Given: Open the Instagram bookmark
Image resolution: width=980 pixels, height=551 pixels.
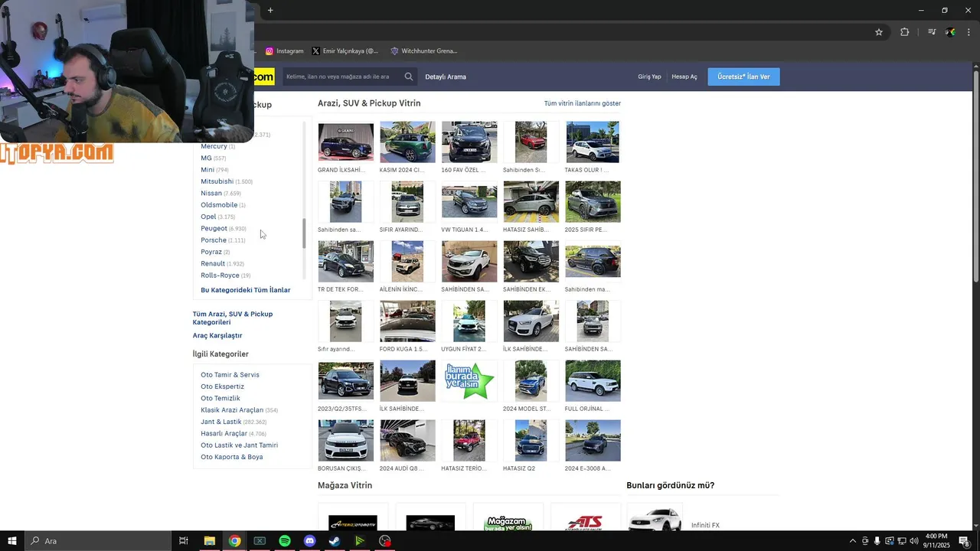Looking at the screenshot, I should pyautogui.click(x=284, y=51).
